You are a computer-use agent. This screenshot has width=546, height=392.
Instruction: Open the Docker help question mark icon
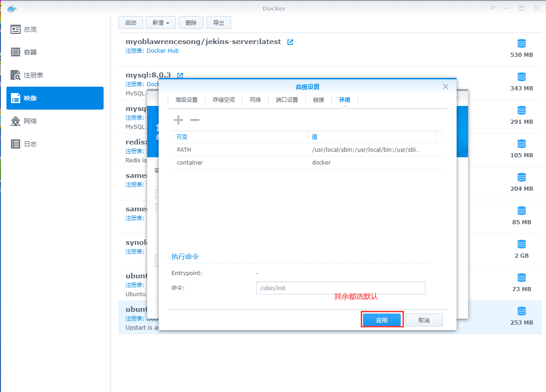[x=492, y=8]
